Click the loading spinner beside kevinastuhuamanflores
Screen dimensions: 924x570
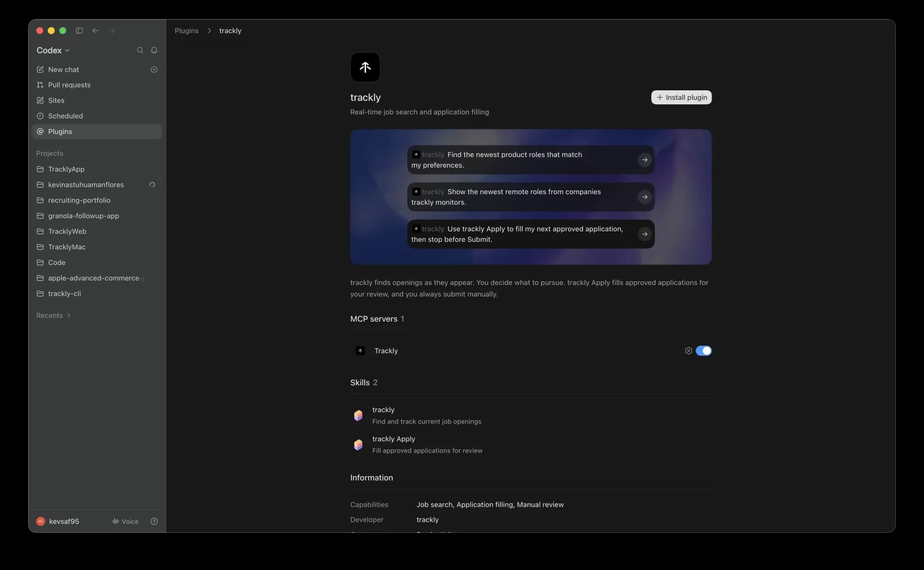pyautogui.click(x=152, y=185)
